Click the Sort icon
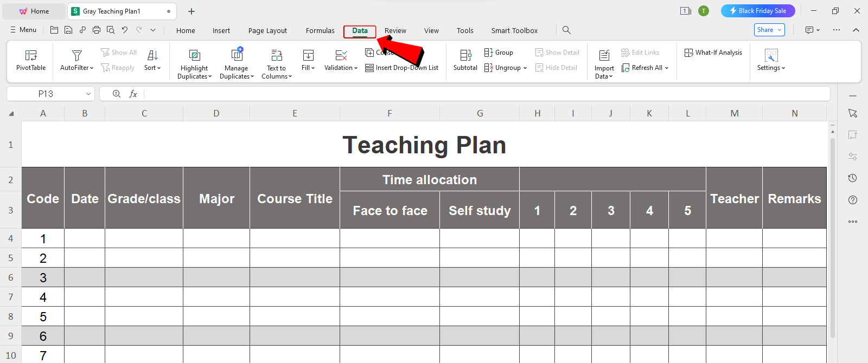The image size is (868, 363). [152, 55]
